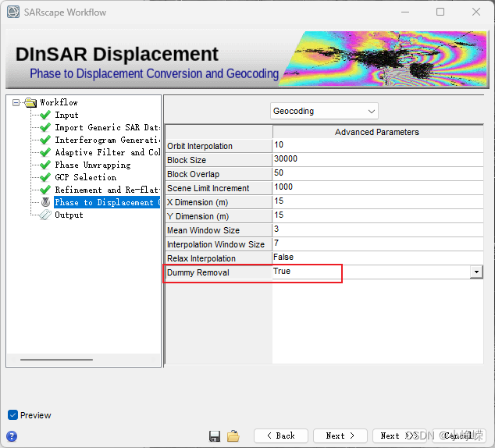Click the interferogram banner image
Viewport: 495px width, 448px height.
(x=383, y=59)
